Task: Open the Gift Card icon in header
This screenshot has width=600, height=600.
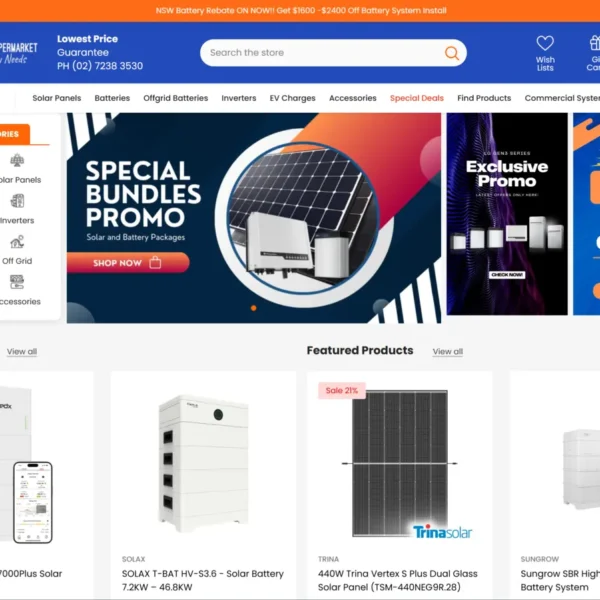Action: 594,43
